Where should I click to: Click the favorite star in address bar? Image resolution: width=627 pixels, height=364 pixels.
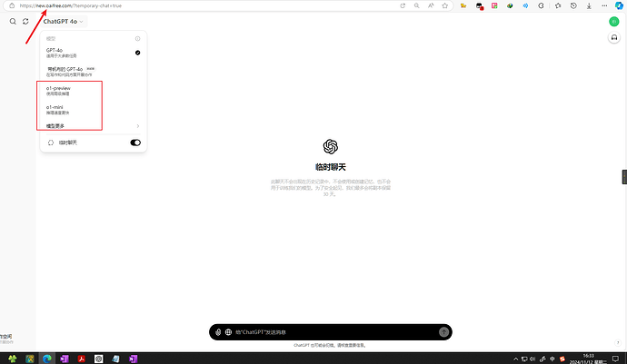(x=444, y=5)
